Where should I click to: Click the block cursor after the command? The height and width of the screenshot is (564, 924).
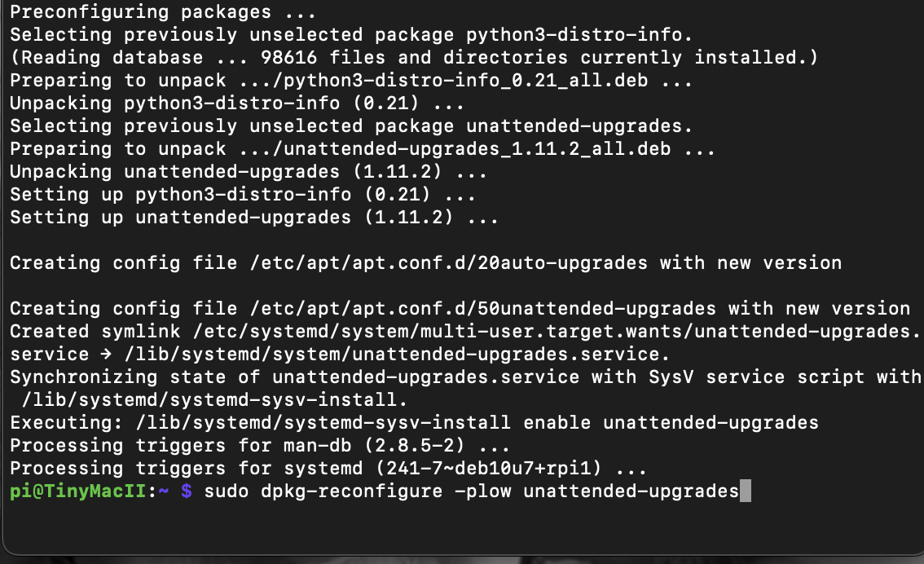pyautogui.click(x=745, y=491)
